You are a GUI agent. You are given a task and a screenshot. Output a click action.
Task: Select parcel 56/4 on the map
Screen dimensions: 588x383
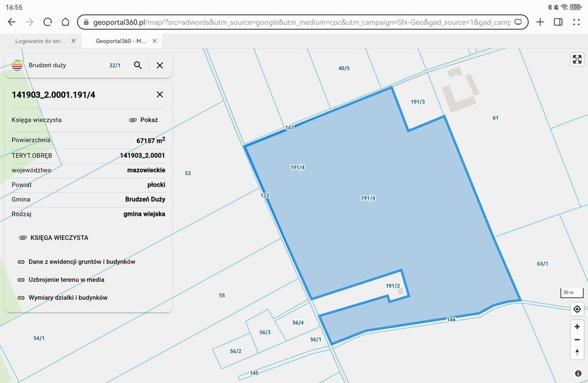click(298, 322)
